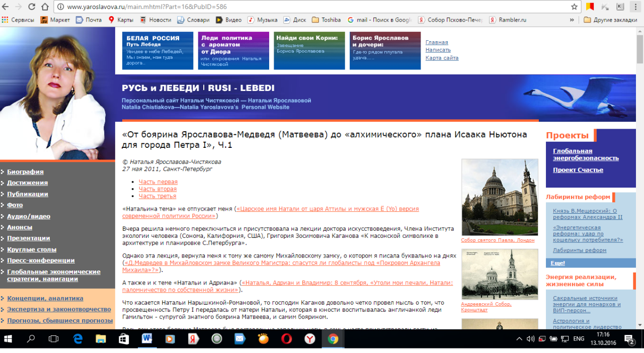Reload the page with the refresh icon
This screenshot has width=644, height=353.
coord(32,7)
